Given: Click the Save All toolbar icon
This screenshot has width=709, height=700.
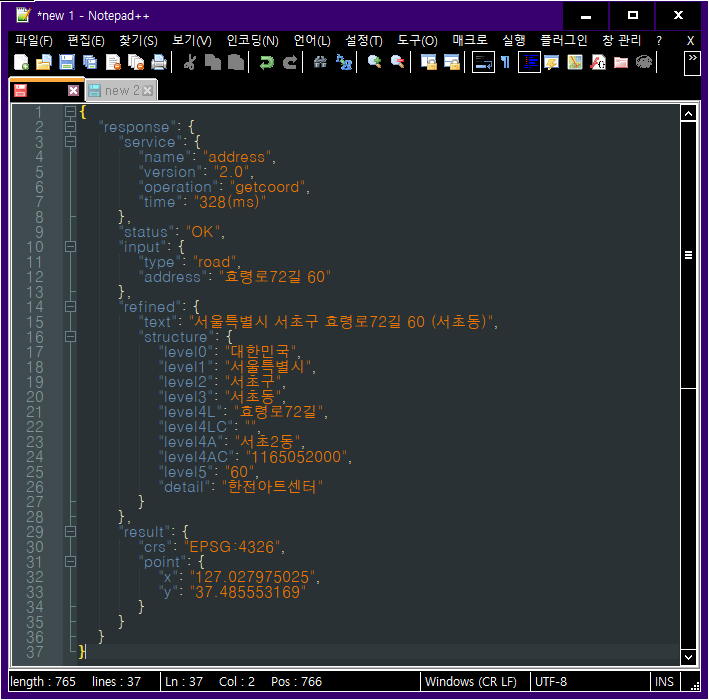Looking at the screenshot, I should point(90,62).
